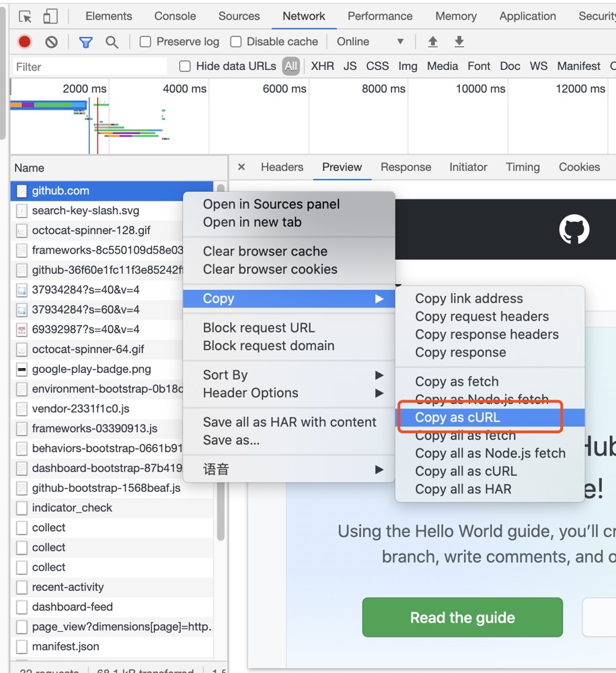616x673 pixels.
Task: Click the export HAR download arrow
Action: 459,42
